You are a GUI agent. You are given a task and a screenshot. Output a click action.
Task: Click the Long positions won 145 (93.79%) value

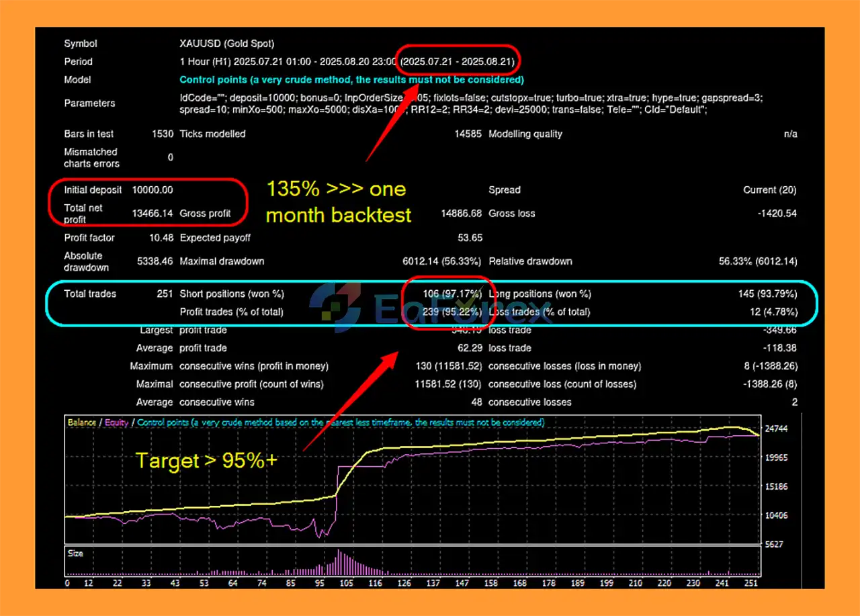pyautogui.click(x=767, y=294)
